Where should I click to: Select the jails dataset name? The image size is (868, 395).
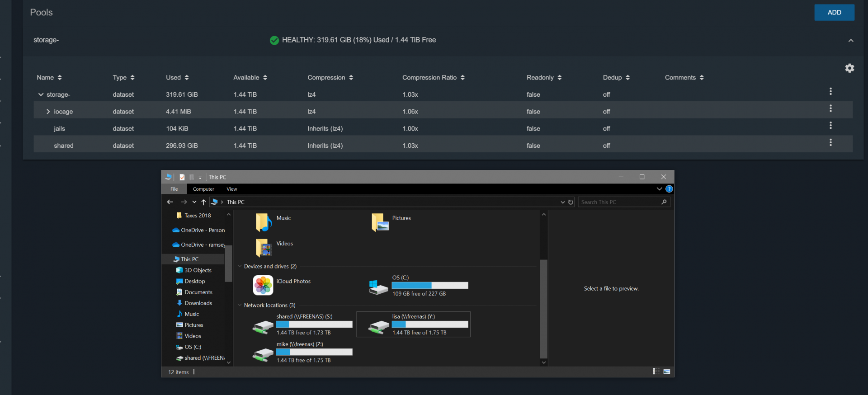(x=59, y=128)
